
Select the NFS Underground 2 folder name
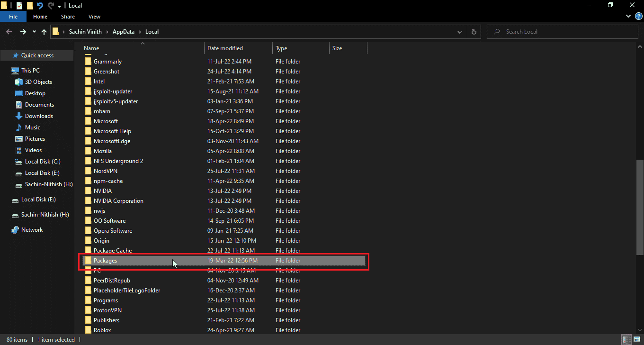coord(118,161)
